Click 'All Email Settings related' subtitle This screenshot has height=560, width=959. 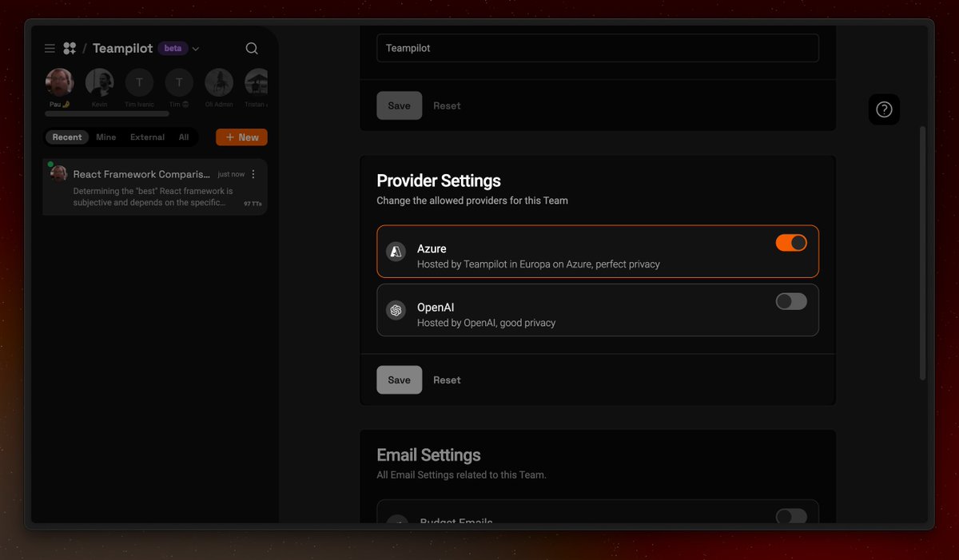click(461, 475)
